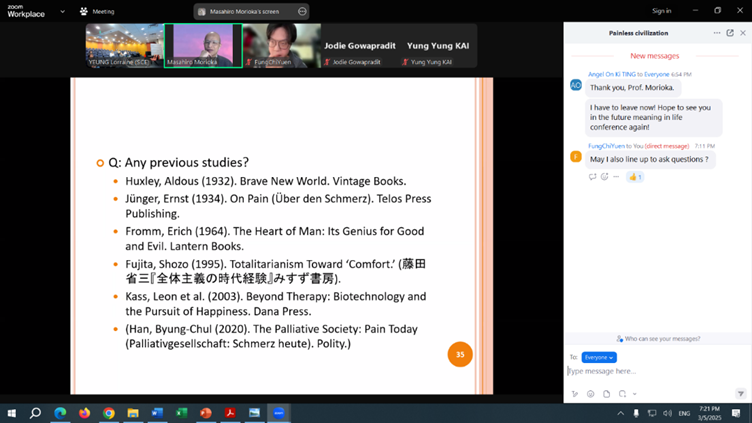Click 'Thank you, Prof. Morioka.' message
This screenshot has height=423, width=752.
click(632, 88)
